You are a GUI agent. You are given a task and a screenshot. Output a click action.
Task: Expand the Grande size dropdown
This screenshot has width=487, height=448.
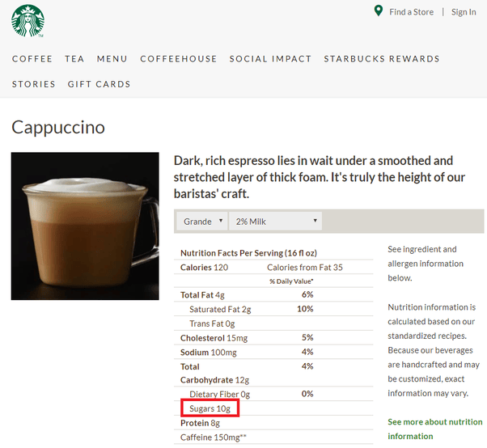[202, 222]
